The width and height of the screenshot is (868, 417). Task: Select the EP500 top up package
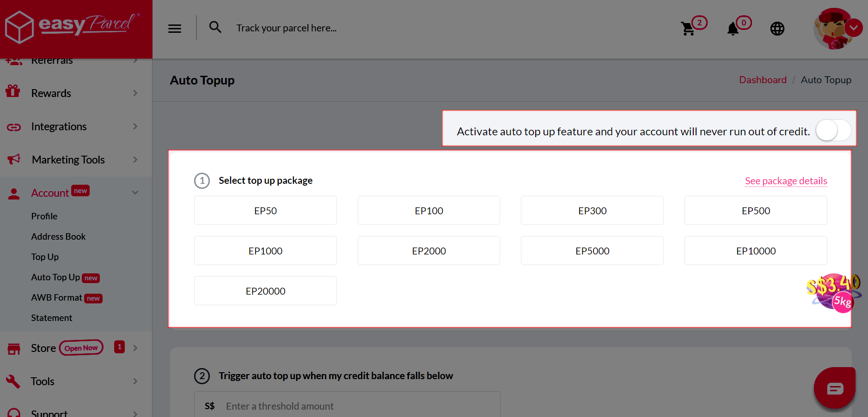tap(755, 210)
